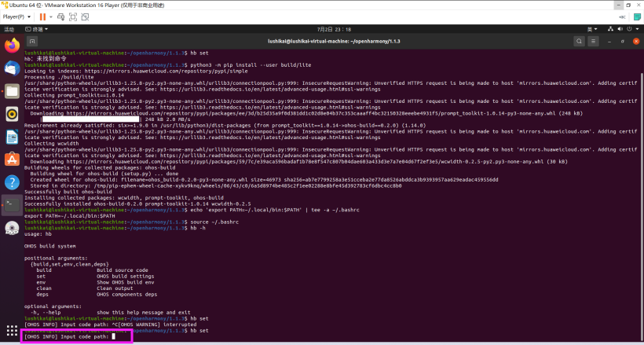644x345 pixels.
Task: Click the 'OHOS build system' line
Action: pos(49,246)
